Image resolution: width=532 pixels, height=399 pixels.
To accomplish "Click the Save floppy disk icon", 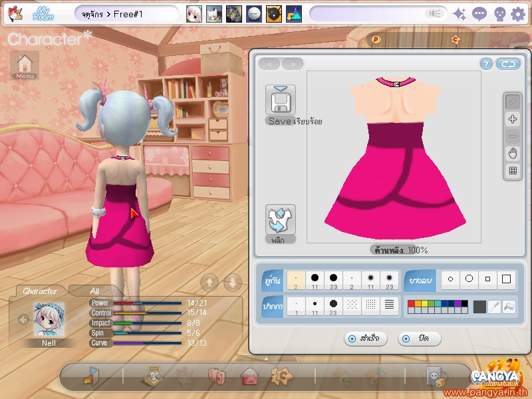I will coord(281,100).
